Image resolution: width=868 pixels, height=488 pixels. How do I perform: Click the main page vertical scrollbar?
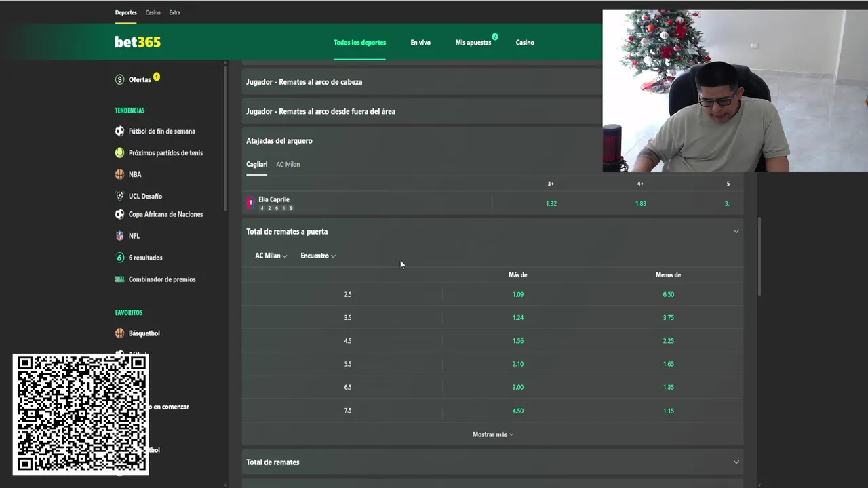759,256
